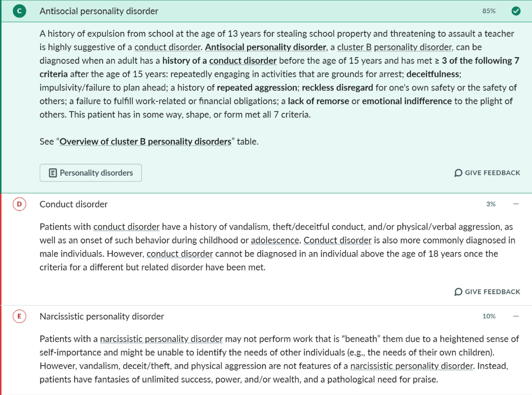Collapse the Narcissistic personality disorder explanation
The image size is (532, 395).
[515, 316]
